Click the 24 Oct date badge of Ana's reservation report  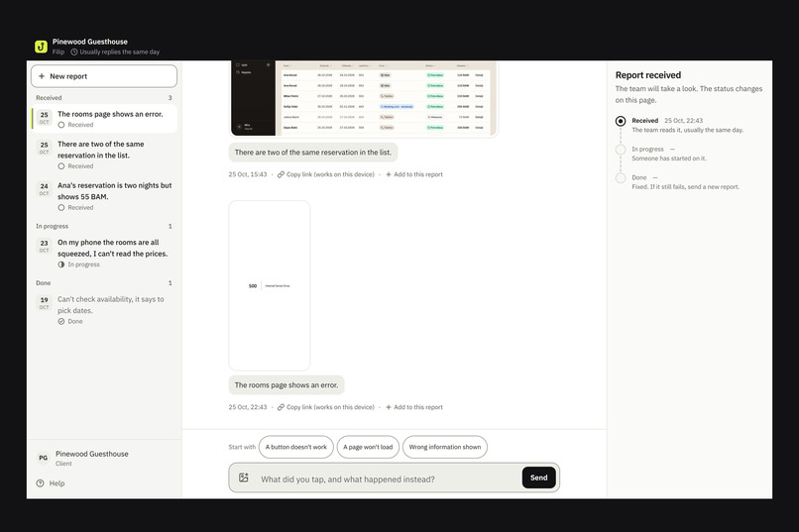click(x=45, y=189)
